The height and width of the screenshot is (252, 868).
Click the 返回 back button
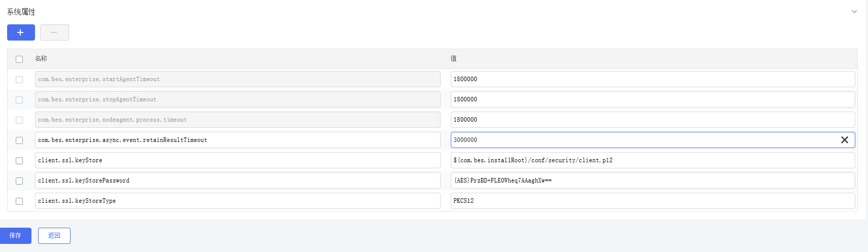coord(54,236)
